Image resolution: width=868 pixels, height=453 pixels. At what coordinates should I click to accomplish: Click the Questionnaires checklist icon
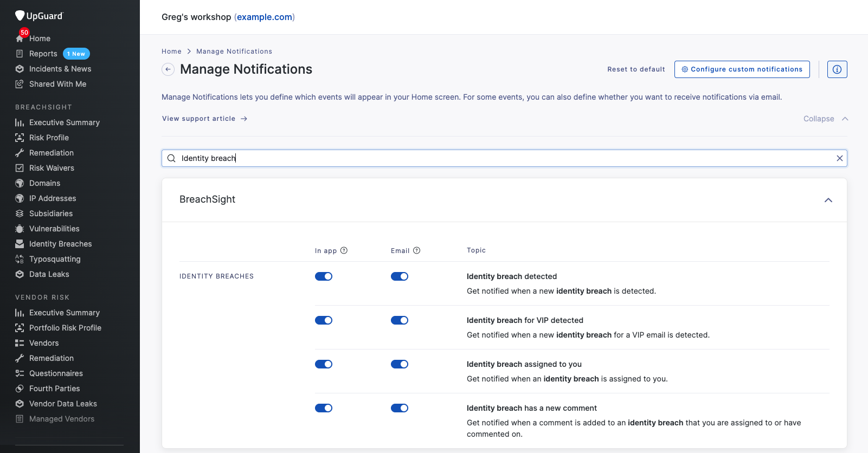point(20,373)
